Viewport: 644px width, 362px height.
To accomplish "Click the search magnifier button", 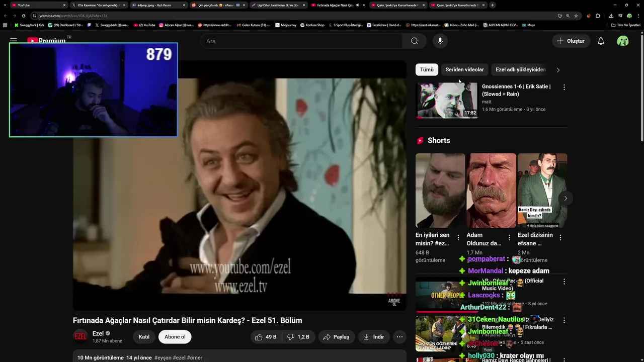I will point(415,41).
